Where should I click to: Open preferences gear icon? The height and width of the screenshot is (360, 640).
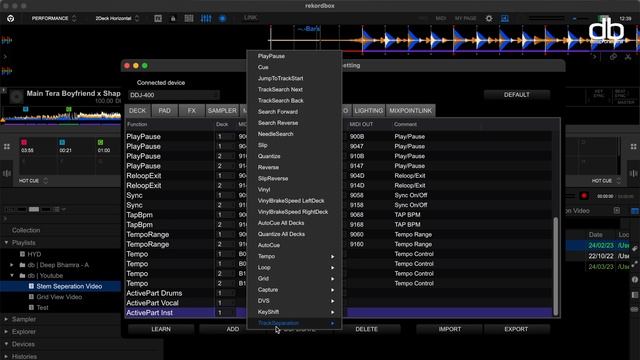(489, 18)
